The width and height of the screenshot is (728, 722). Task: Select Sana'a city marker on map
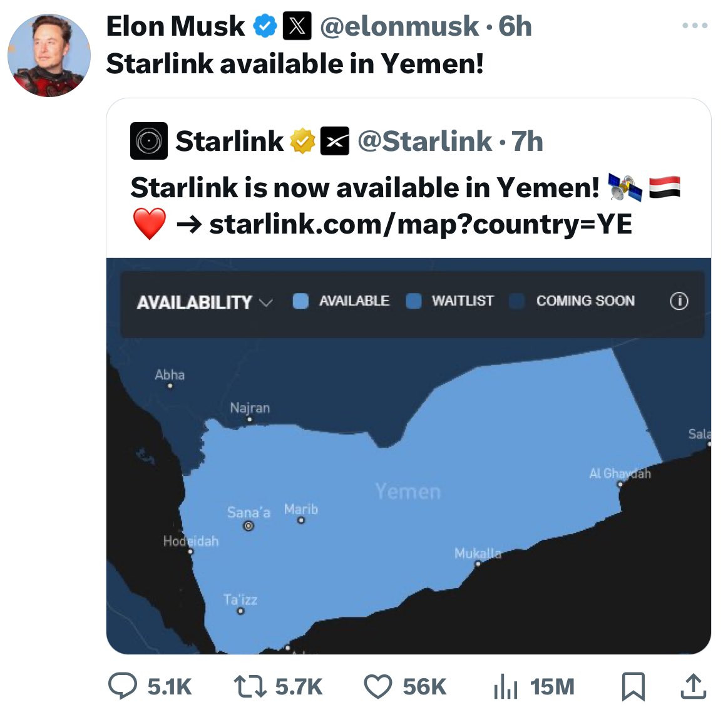click(249, 525)
